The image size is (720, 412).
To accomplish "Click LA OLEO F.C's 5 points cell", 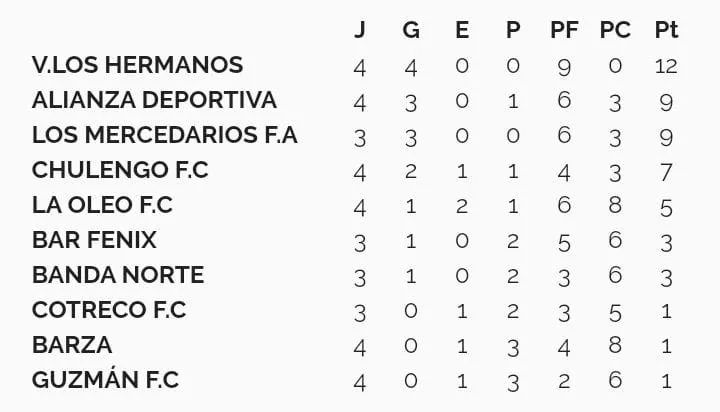I will click(666, 207).
